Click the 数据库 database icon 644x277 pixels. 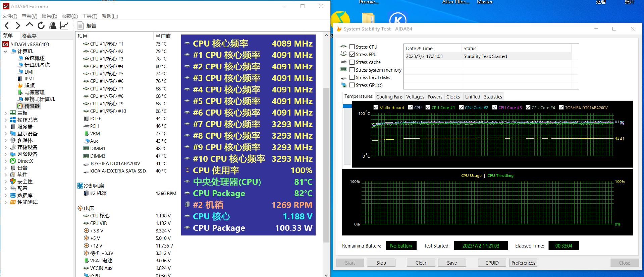(13, 195)
